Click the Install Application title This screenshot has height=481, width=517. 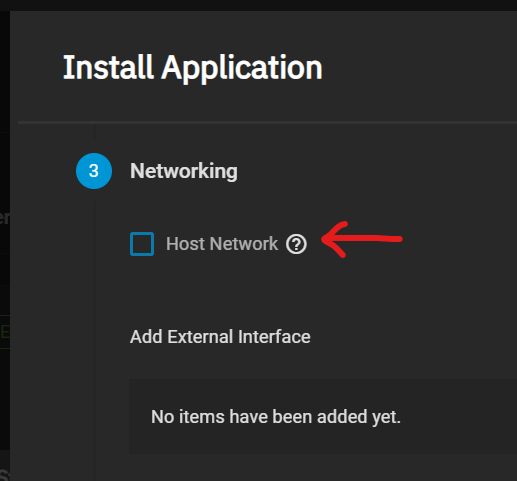point(193,68)
